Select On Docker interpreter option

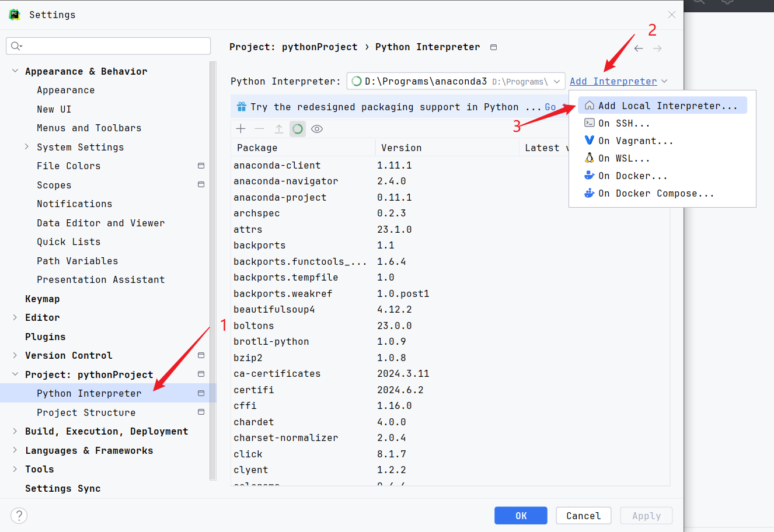[632, 176]
